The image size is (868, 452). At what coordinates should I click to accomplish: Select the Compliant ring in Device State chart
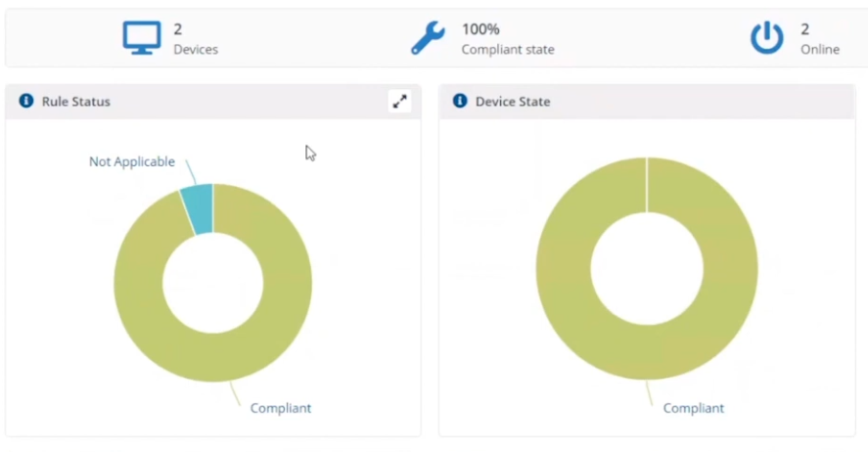731,268
